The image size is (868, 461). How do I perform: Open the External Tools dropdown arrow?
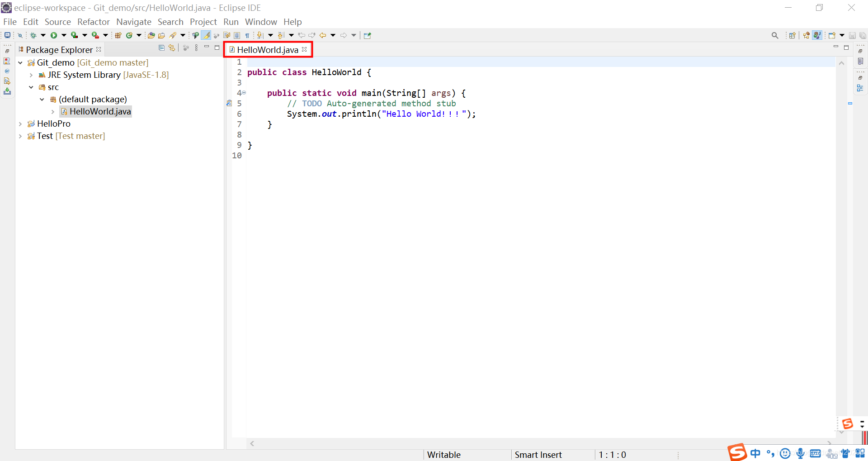[x=105, y=35]
